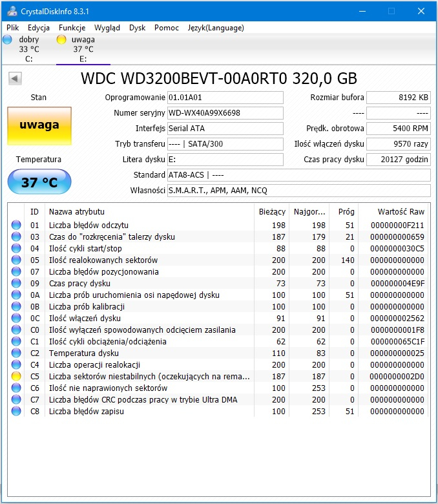Open the Edycja menu
Screen dimensions: 438x504
coord(39,28)
